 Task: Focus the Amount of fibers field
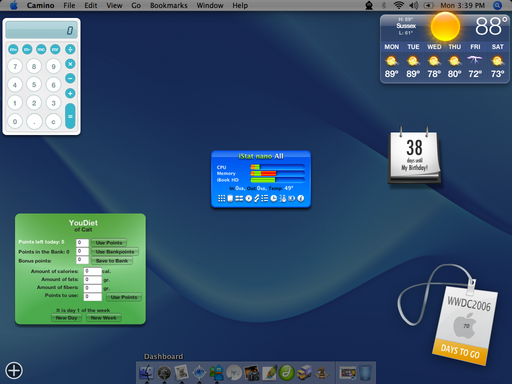(x=93, y=288)
